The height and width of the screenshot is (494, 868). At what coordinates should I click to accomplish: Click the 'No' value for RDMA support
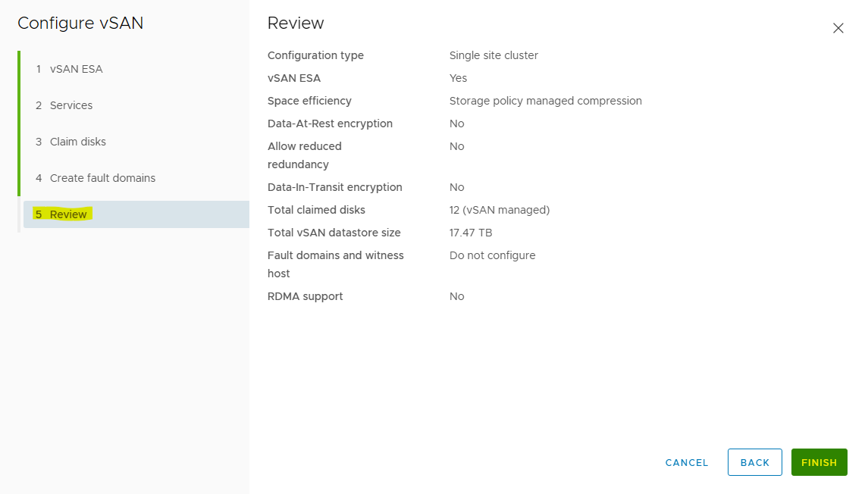(456, 296)
